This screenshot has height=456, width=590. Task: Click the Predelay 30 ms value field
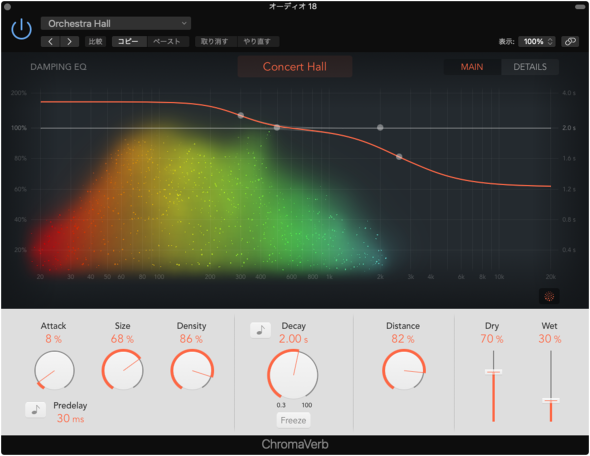click(x=70, y=418)
